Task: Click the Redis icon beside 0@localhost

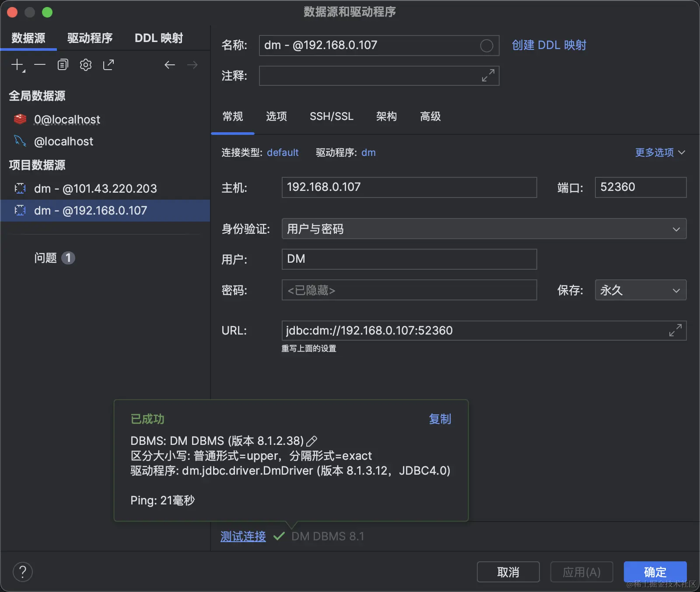Action: [x=20, y=119]
